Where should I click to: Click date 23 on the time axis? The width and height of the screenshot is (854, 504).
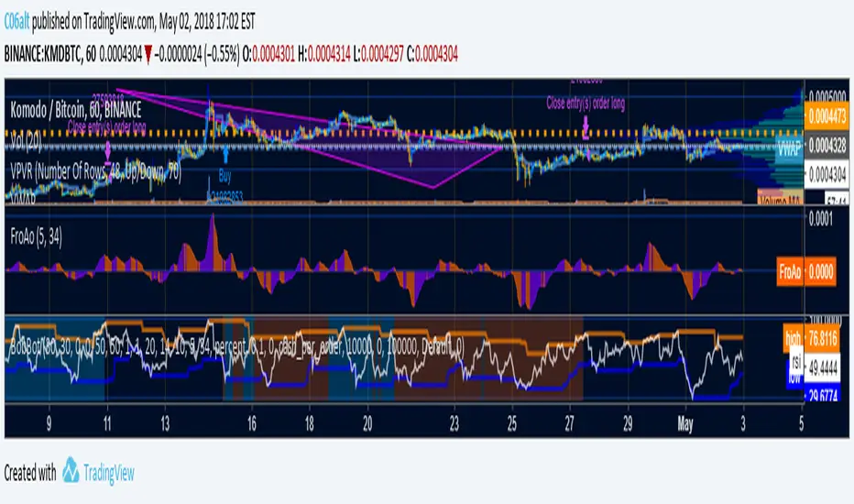pyautogui.click(x=454, y=424)
